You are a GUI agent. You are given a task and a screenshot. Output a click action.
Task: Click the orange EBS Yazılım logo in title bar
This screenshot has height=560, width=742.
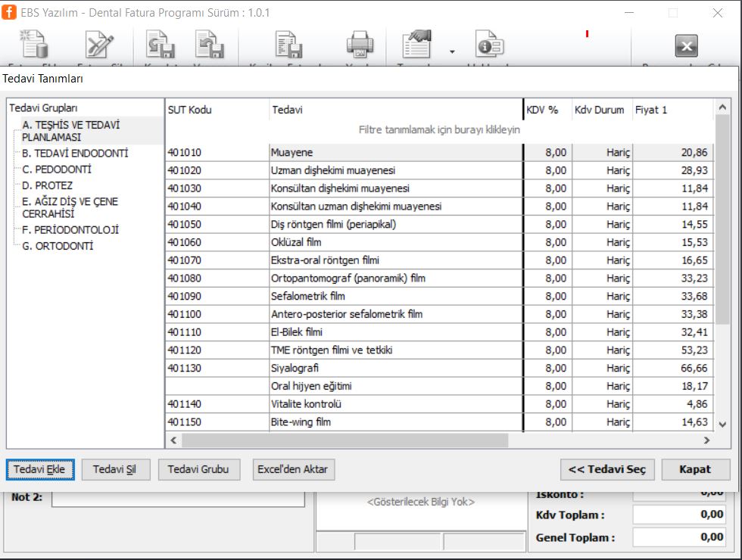click(9, 12)
